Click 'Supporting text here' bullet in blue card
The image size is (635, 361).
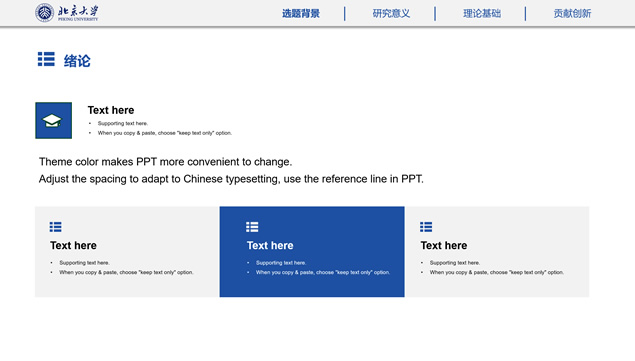click(281, 263)
